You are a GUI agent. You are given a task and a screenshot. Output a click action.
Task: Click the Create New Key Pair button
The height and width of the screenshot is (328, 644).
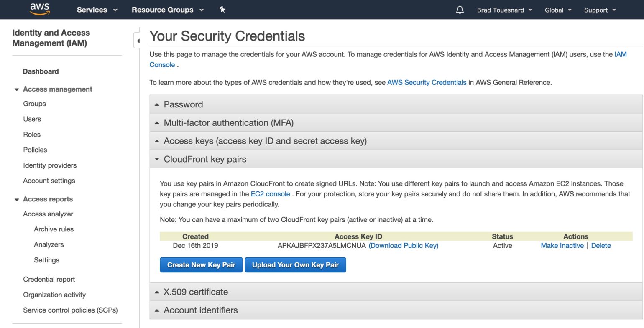201,265
